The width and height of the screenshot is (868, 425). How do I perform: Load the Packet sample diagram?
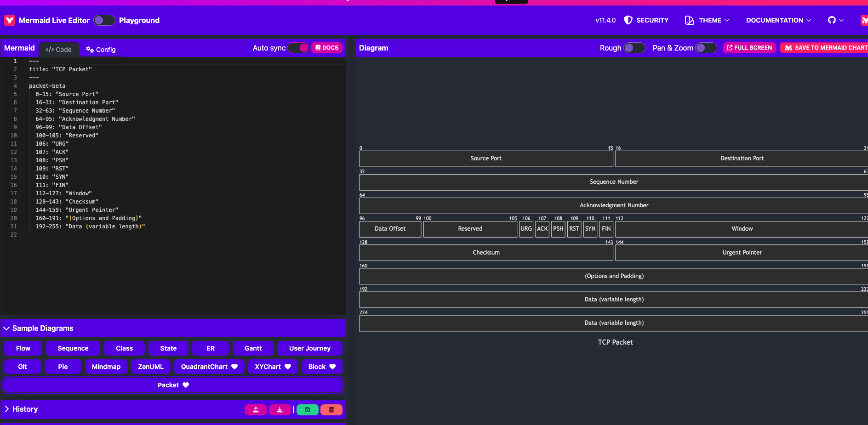coord(173,385)
